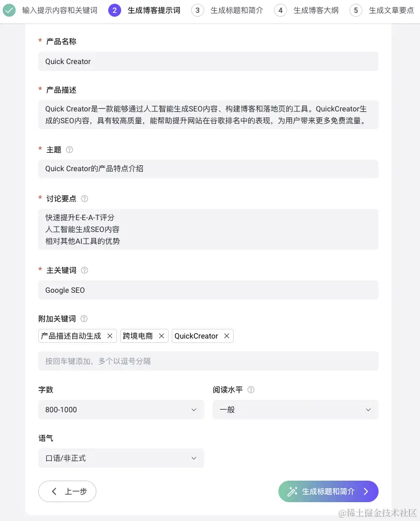Screen dimensions: 420x521
Task: Click the additional keywords entry field
Action: pyautogui.click(x=208, y=361)
